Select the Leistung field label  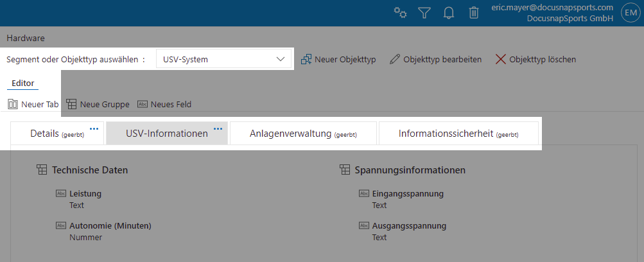click(85, 193)
